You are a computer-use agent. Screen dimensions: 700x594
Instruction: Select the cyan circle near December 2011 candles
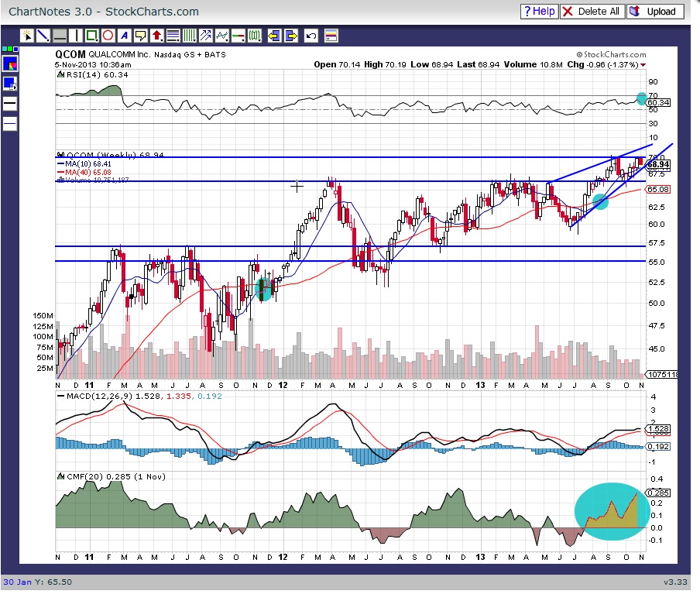[x=264, y=289]
